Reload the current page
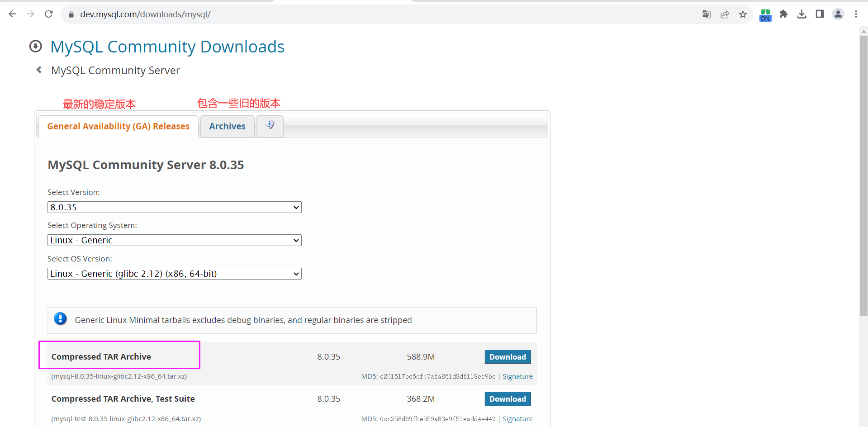 coord(49,14)
